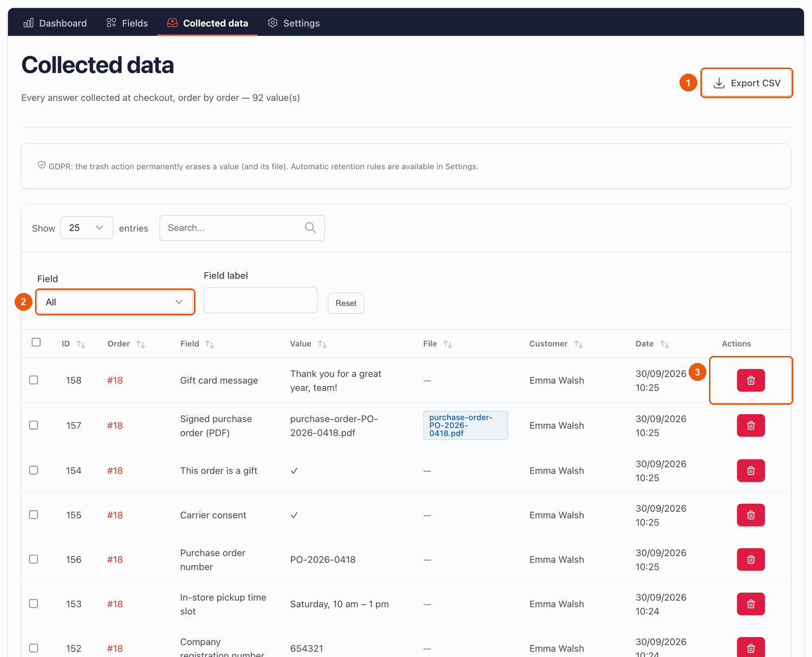This screenshot has width=812, height=657.
Task: Open the Settings tab
Action: click(294, 23)
